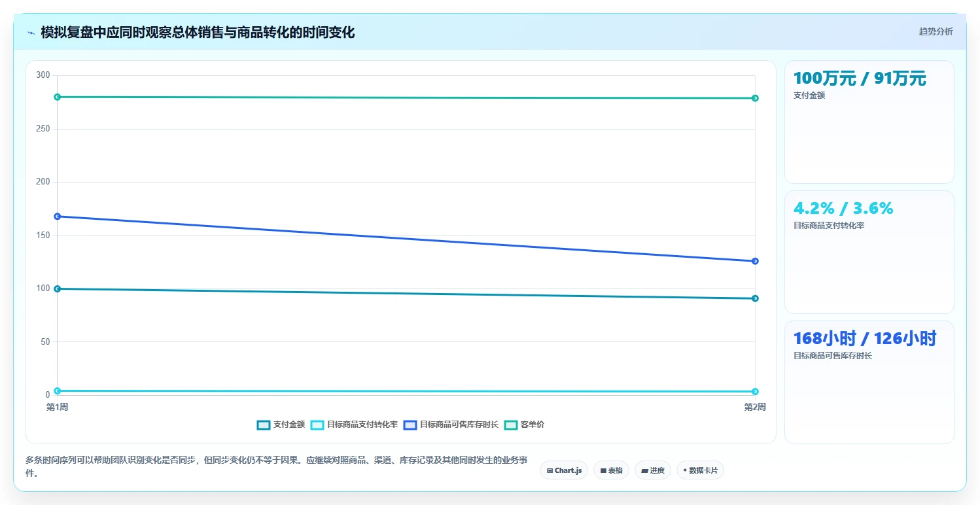Toggle the 支付金额 series in the chart legend

pyautogui.click(x=281, y=425)
